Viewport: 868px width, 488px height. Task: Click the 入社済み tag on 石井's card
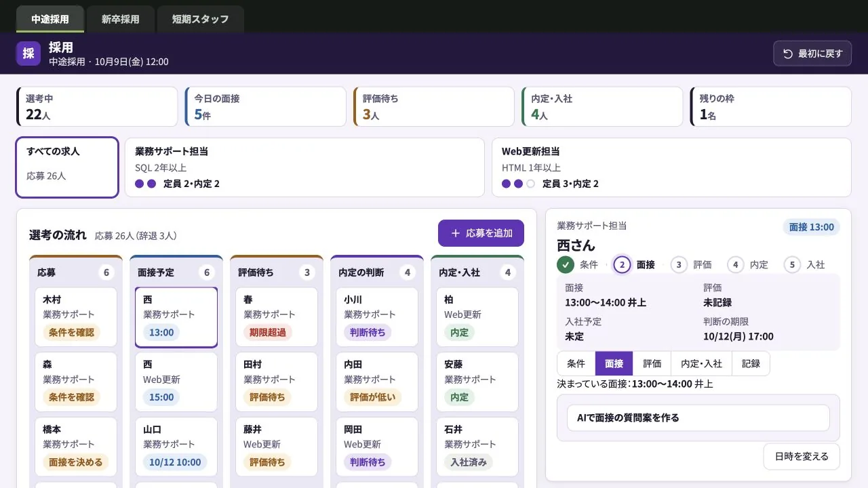pos(469,462)
